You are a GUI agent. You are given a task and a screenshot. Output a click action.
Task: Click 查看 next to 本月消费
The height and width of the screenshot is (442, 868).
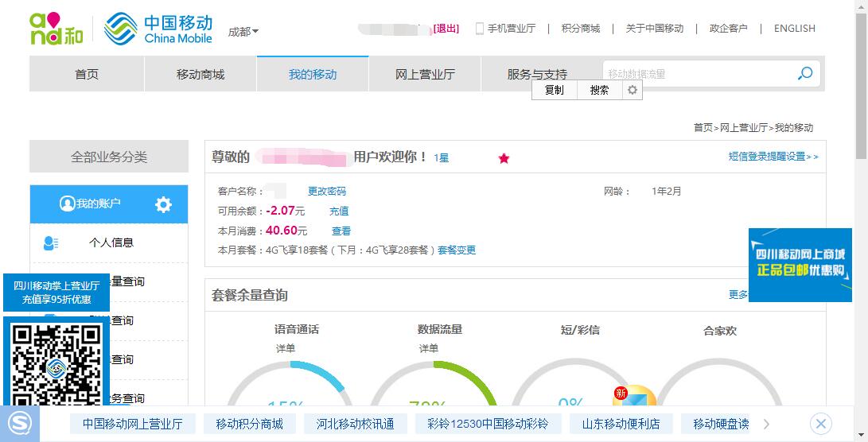tap(341, 231)
